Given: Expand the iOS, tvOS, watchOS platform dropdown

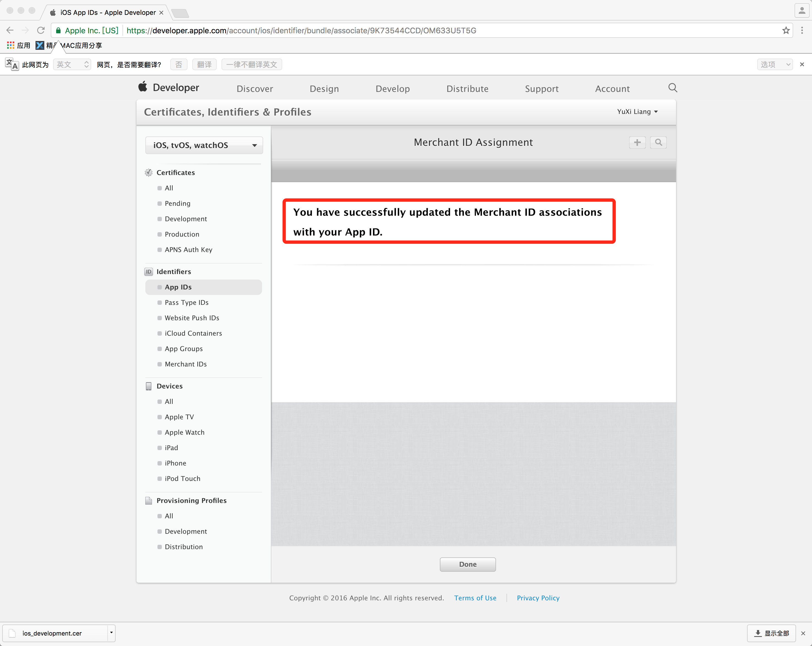Looking at the screenshot, I should (x=204, y=145).
